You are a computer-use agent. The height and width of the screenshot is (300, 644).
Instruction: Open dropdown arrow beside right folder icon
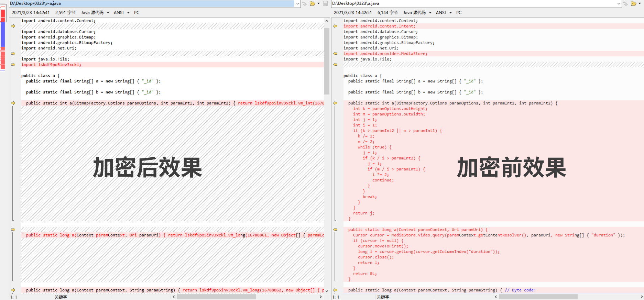pyautogui.click(x=640, y=3)
